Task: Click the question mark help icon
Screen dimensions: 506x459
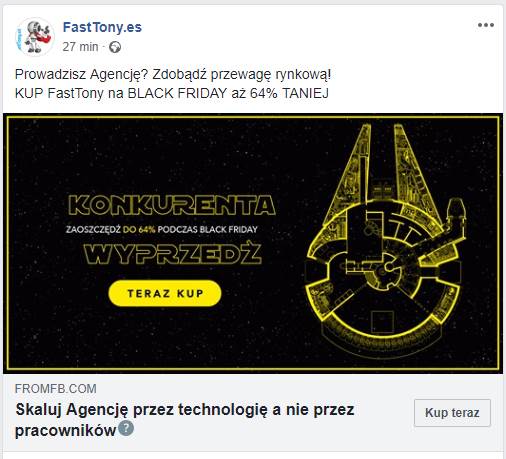Action: (126, 428)
